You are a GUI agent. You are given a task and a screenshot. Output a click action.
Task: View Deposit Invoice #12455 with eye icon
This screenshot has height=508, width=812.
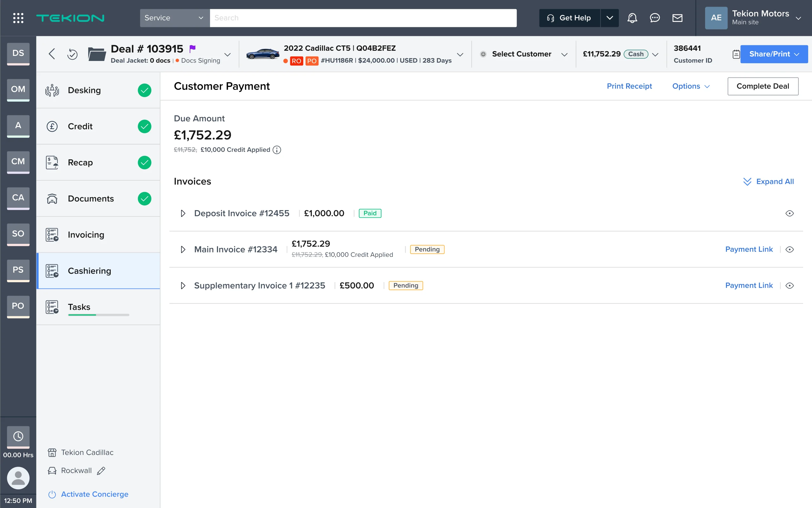click(x=789, y=213)
